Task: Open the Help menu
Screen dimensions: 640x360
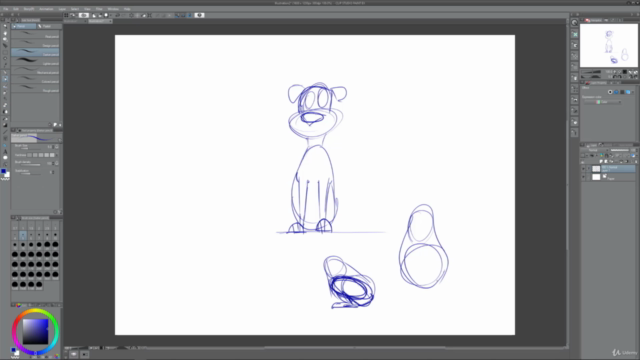Action: (127, 9)
